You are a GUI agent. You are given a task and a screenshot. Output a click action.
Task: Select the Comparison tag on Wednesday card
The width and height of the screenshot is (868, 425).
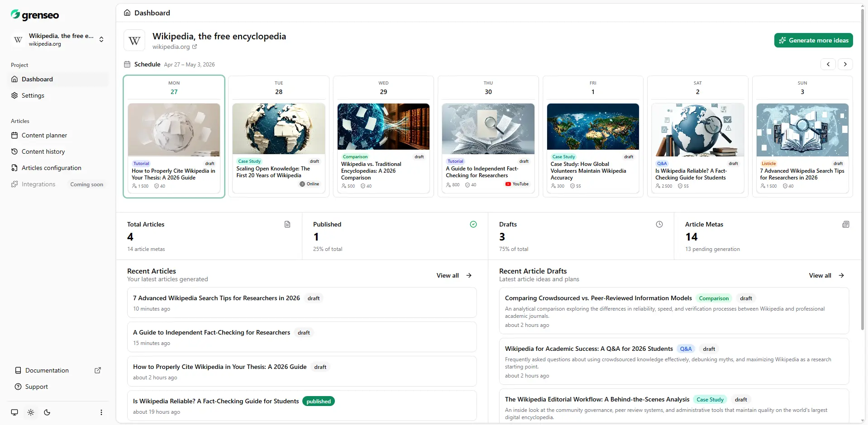(355, 157)
